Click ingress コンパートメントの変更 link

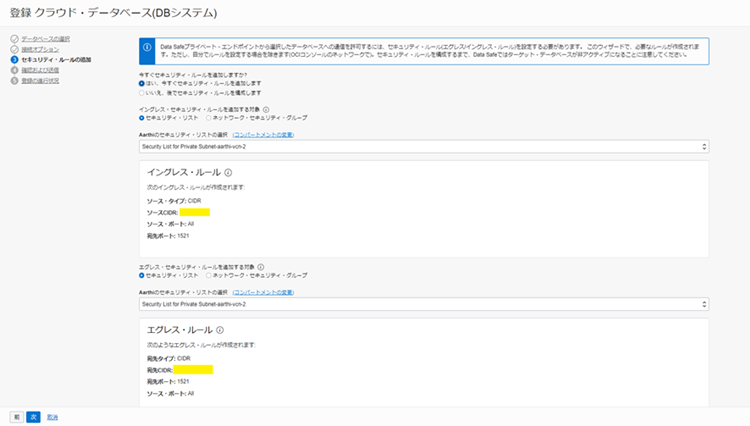click(x=263, y=133)
